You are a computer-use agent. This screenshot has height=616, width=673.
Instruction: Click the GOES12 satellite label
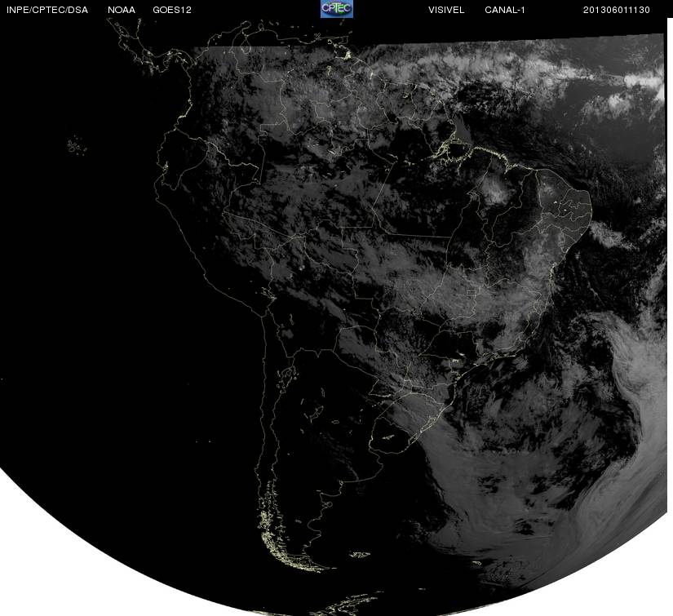[171, 10]
